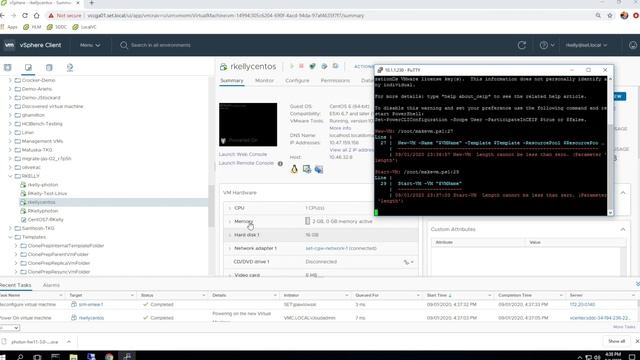Click the red Power Off icon for rkellycentos

click(301, 66)
